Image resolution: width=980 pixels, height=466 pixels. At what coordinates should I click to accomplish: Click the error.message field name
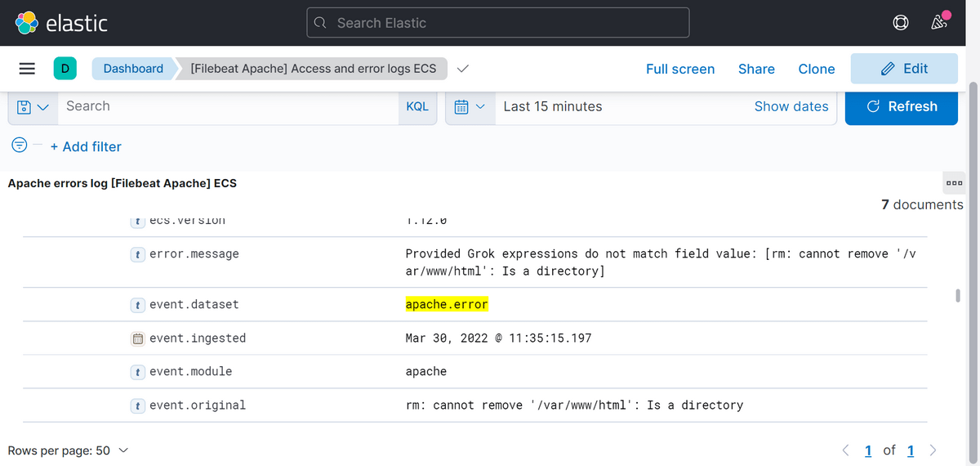click(x=194, y=254)
